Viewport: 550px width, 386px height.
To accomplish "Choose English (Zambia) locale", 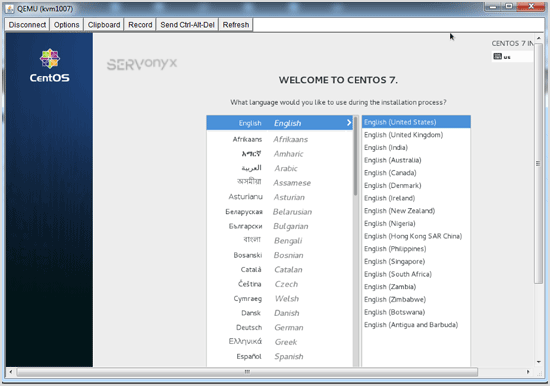I will tap(416, 287).
